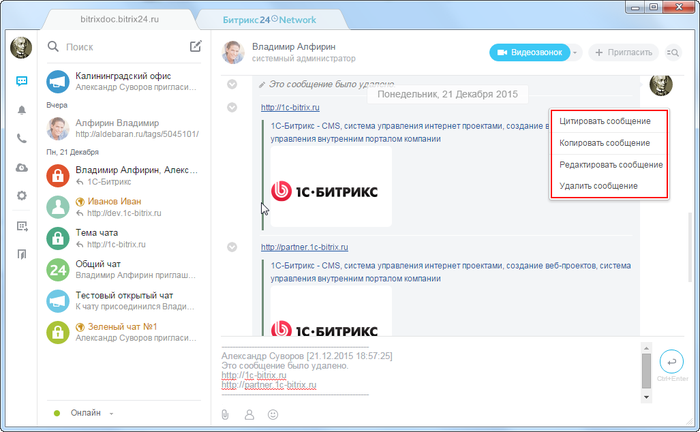Click search-in-history icon beside Пригласить
Viewport: 700px width, 432px height.
pos(673,53)
